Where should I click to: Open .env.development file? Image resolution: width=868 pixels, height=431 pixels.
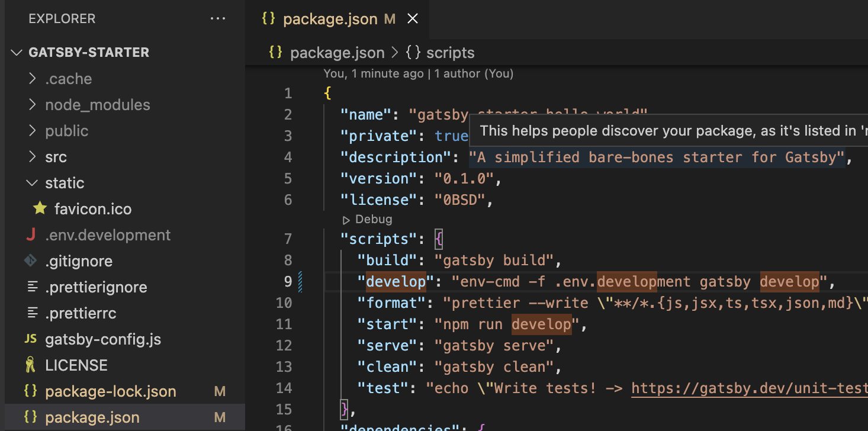click(108, 235)
